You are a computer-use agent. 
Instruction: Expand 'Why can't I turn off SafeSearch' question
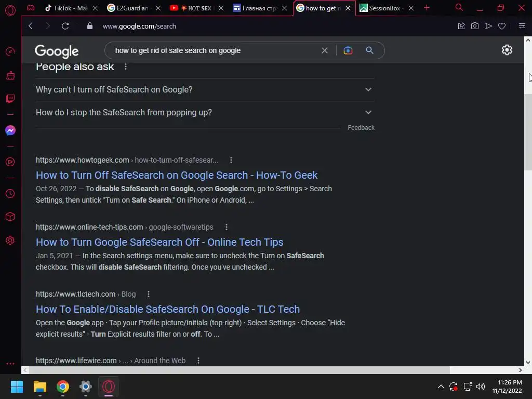[205, 89]
